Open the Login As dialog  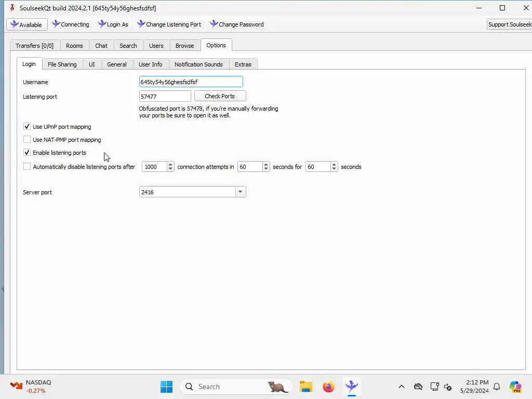tap(113, 24)
